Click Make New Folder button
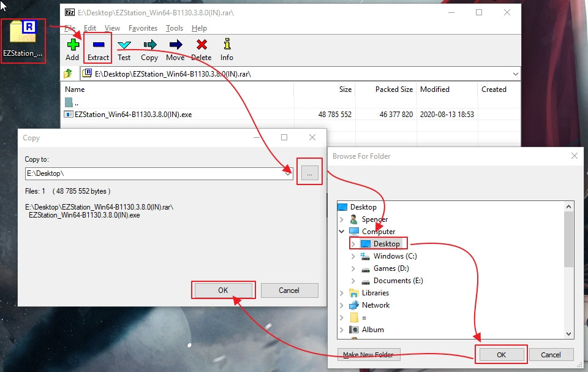 pyautogui.click(x=368, y=355)
